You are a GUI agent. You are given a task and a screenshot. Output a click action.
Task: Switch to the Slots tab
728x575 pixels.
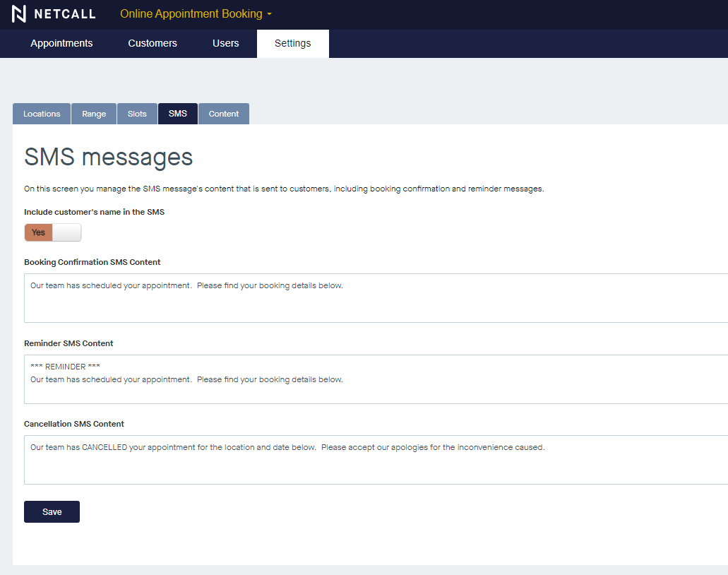(x=137, y=114)
